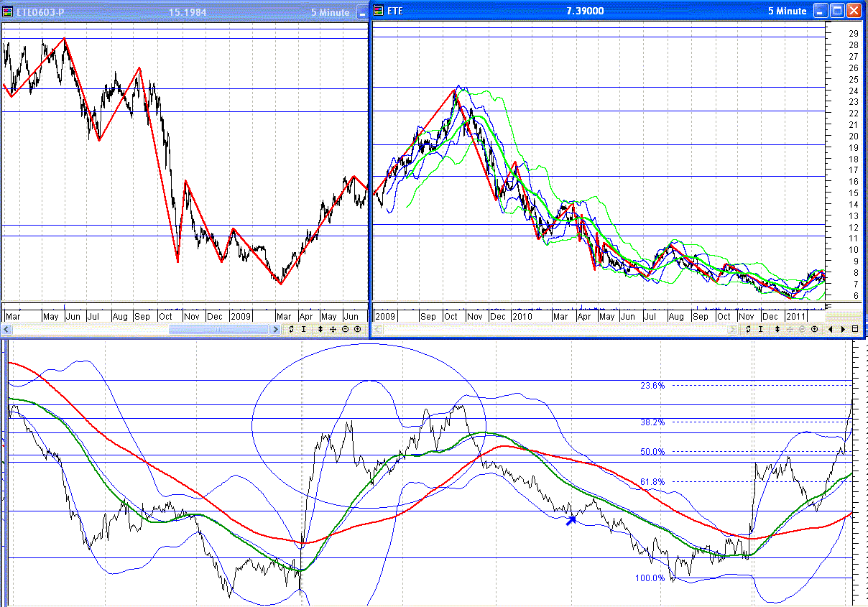Select the refresh chart icon on the ETE window

pos(748,329)
